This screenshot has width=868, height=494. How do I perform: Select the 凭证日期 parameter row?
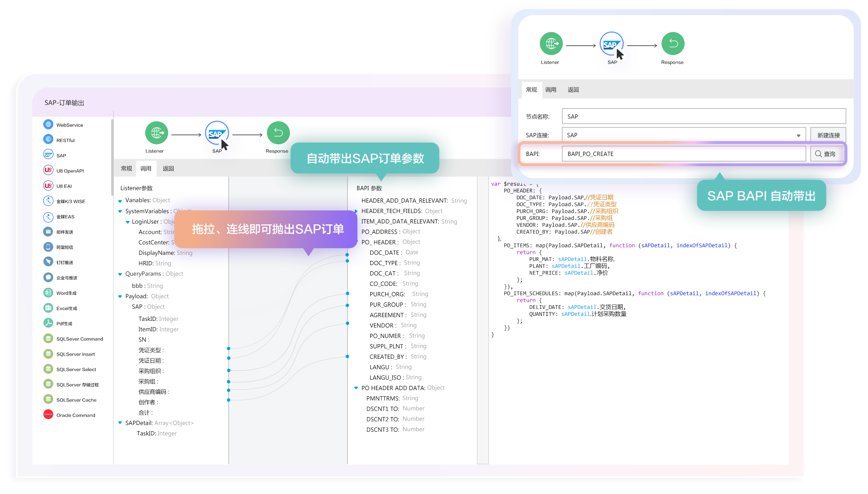click(x=152, y=360)
